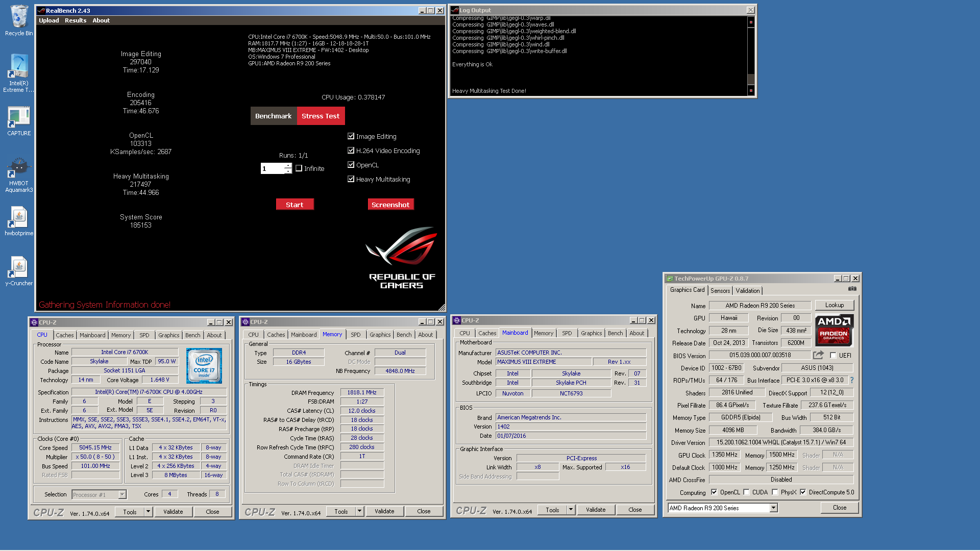Click the Log Output vertical scrollbar
Image resolution: width=980 pixels, height=551 pixels.
(x=751, y=56)
